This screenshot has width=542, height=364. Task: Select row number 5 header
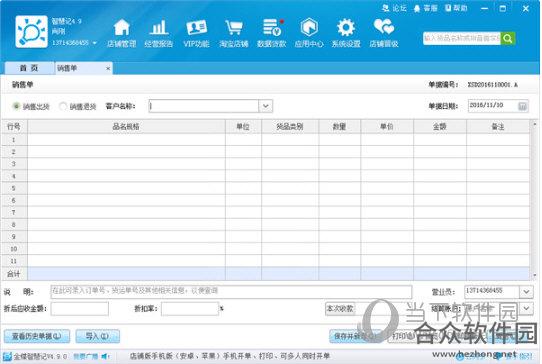(14, 188)
